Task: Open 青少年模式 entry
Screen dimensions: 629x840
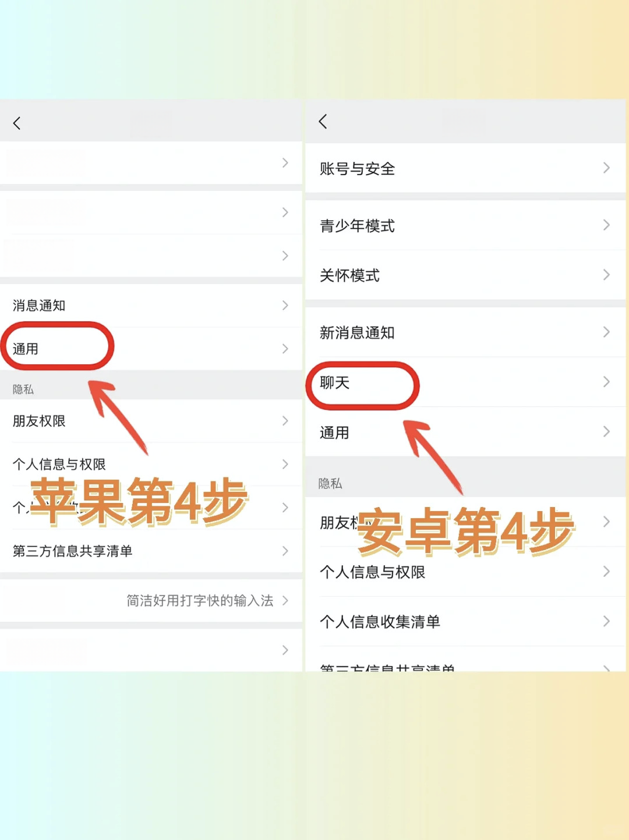Action: tap(465, 225)
